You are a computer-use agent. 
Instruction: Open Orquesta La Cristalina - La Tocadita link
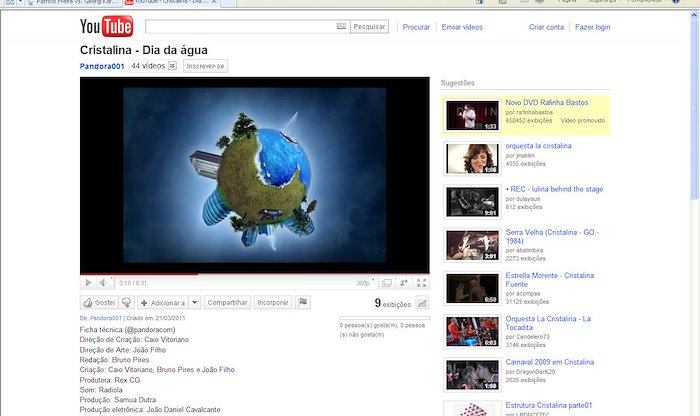(x=548, y=323)
